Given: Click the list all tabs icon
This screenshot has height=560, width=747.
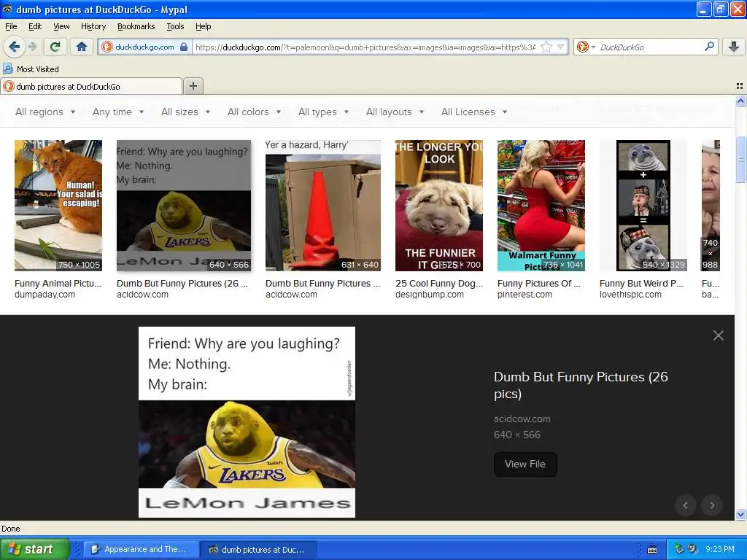Looking at the screenshot, I should 740,86.
